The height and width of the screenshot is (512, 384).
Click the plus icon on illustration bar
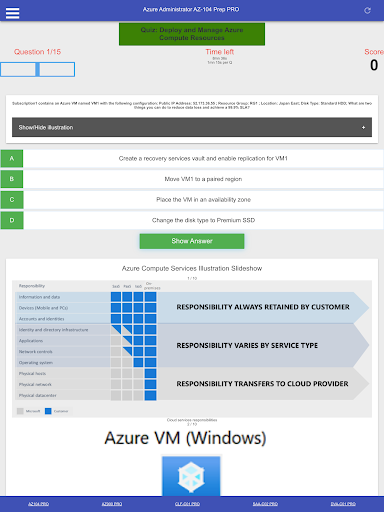click(363, 127)
